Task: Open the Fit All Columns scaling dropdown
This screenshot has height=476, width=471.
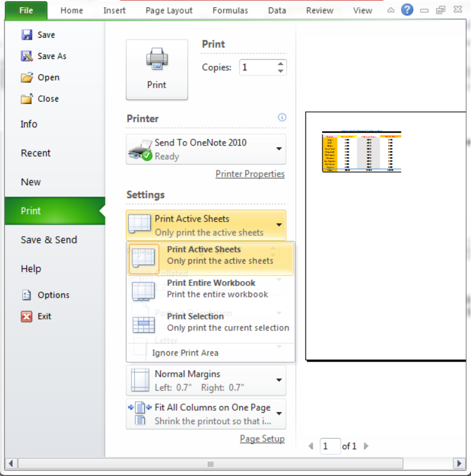Action: pyautogui.click(x=279, y=413)
